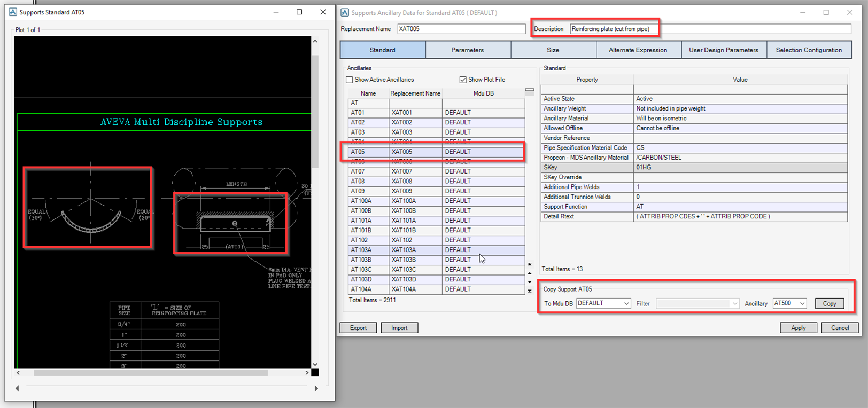
Task: Click the Vendor Reference property label
Action: (567, 138)
